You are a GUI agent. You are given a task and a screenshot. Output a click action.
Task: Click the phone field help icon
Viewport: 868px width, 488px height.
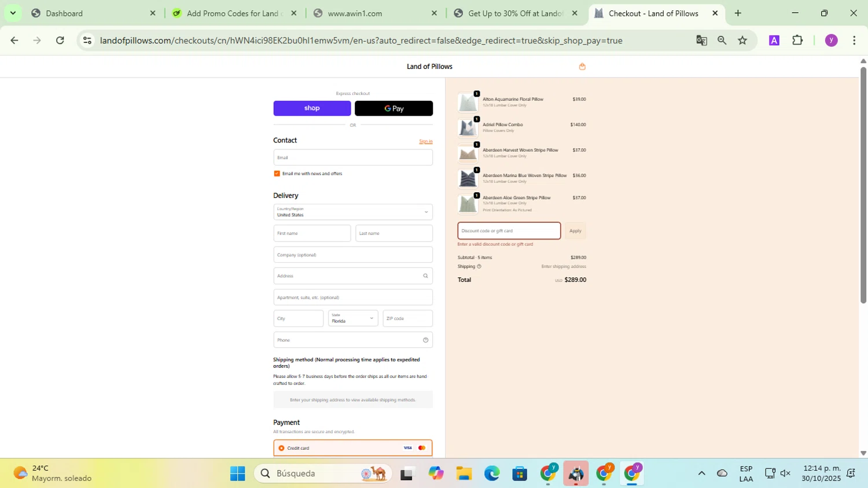(x=425, y=340)
